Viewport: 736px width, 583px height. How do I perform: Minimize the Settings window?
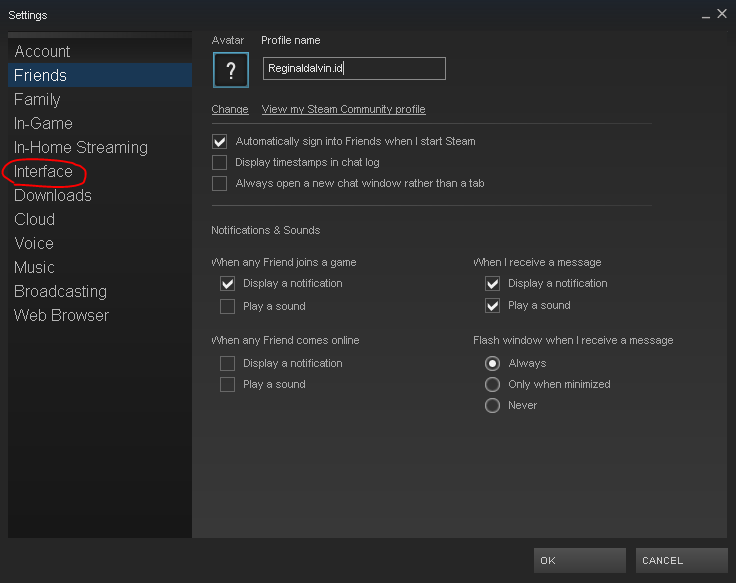tap(705, 15)
